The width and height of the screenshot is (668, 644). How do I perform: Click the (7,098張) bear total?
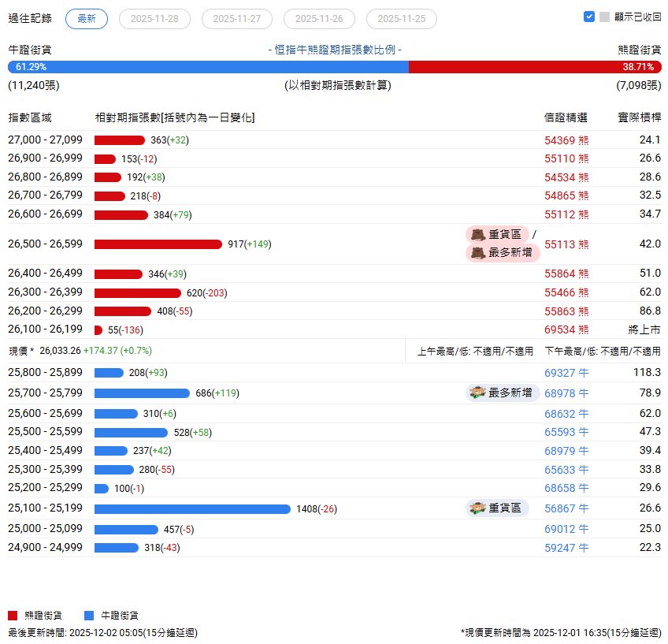point(639,85)
